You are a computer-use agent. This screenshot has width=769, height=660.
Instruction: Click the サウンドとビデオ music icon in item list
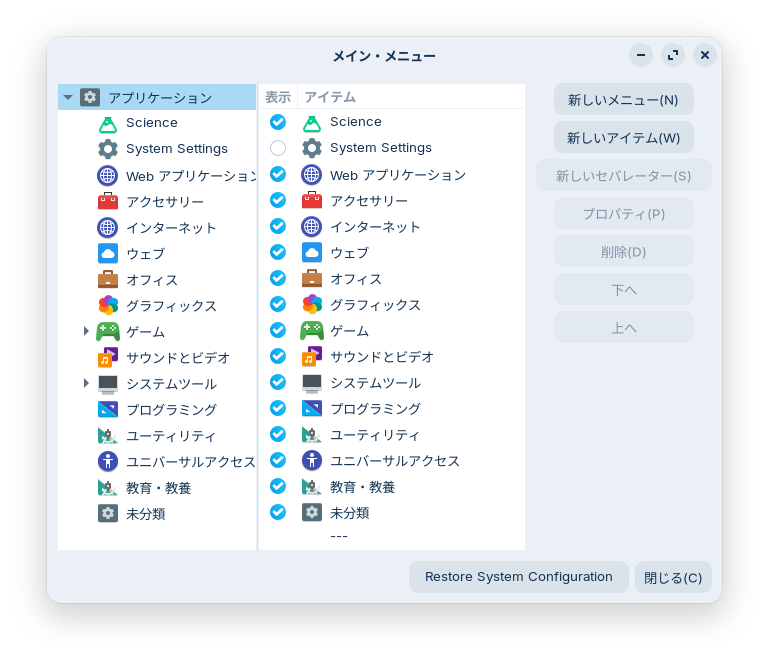click(x=312, y=357)
